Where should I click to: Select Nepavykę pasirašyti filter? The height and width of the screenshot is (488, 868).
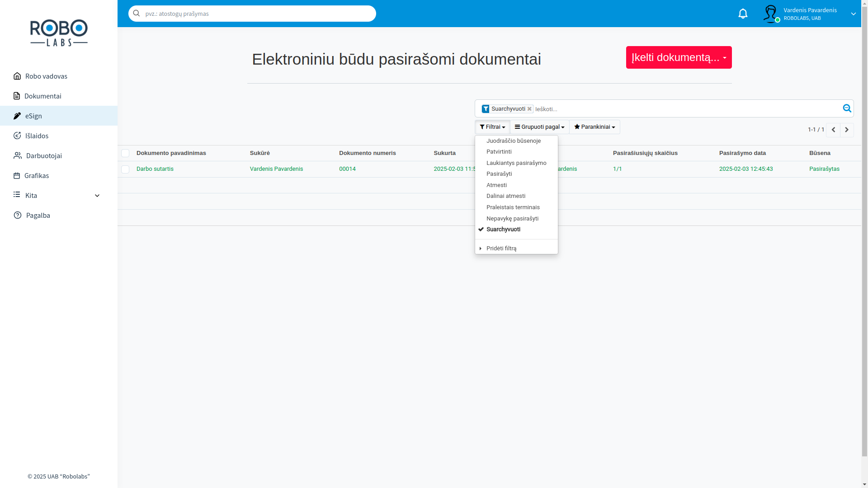(516, 219)
